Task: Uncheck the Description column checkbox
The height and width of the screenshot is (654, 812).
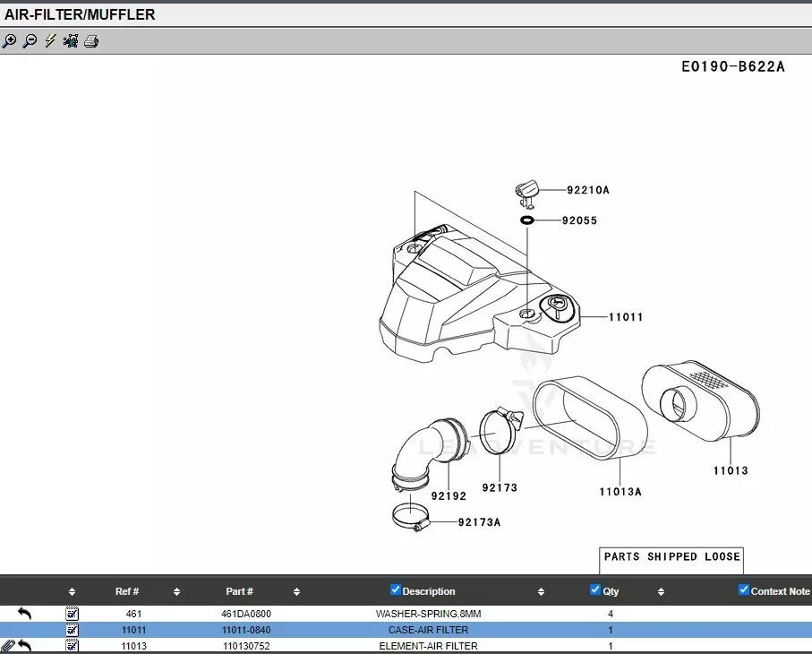Action: click(396, 589)
